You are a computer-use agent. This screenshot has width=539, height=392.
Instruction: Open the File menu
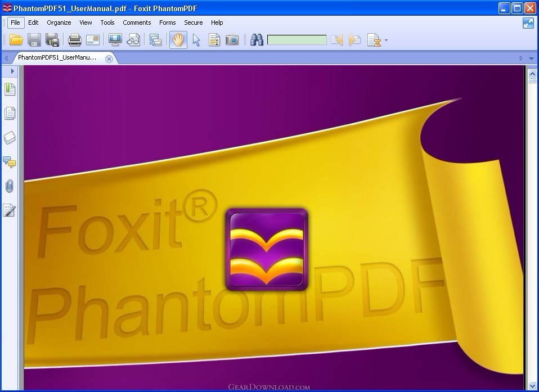15,22
